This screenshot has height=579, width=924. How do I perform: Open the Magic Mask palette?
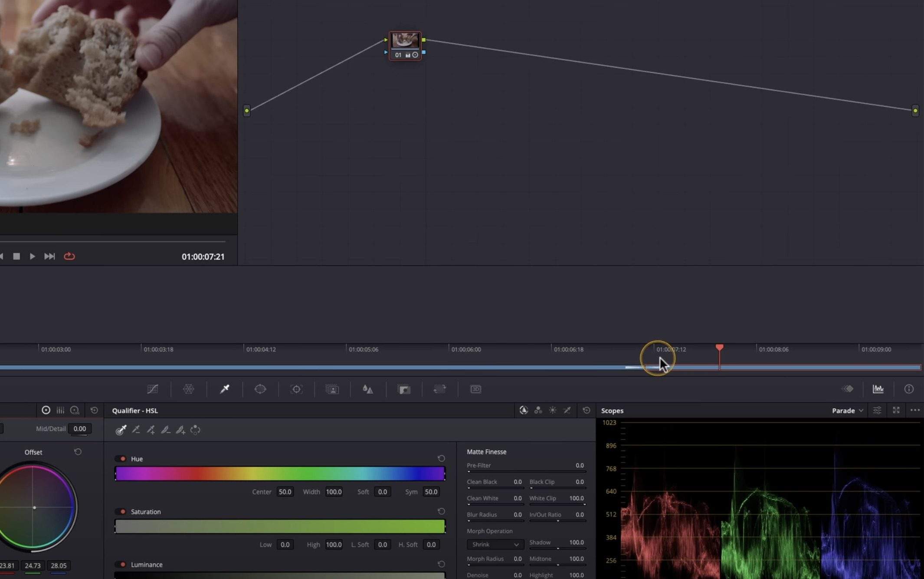click(332, 389)
